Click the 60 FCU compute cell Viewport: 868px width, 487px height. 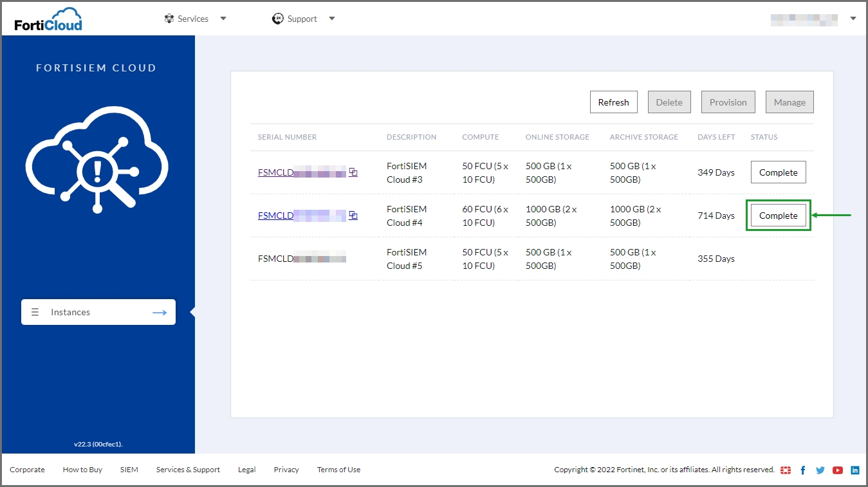(485, 216)
